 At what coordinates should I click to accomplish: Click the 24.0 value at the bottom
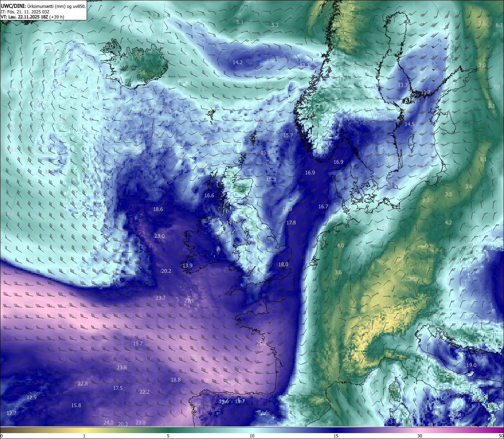(108, 422)
